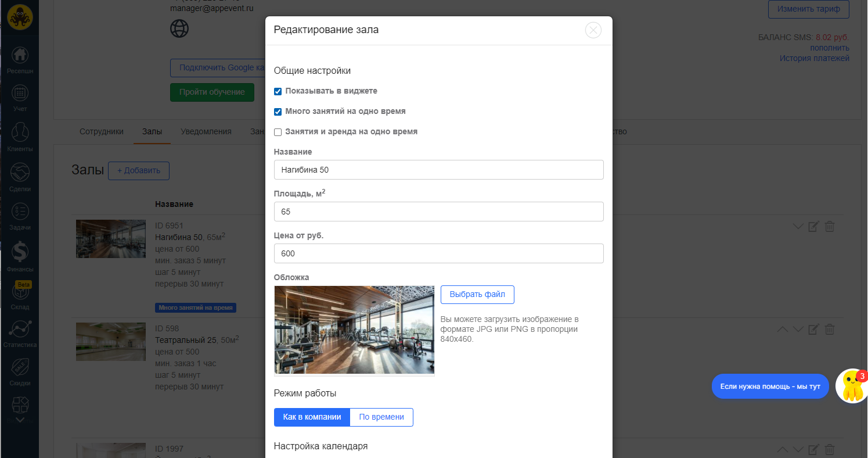868x458 pixels.
Task: Switch to the Сотрудники tab
Action: click(102, 132)
